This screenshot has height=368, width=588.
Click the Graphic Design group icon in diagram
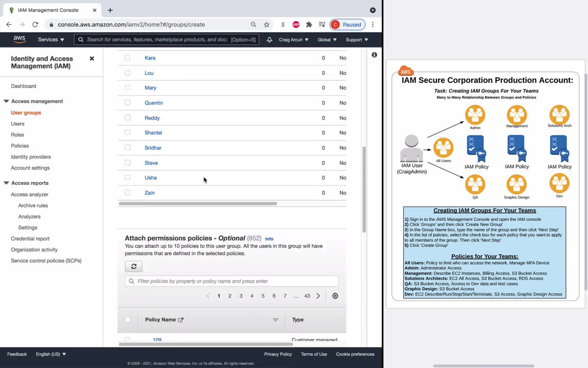click(517, 185)
